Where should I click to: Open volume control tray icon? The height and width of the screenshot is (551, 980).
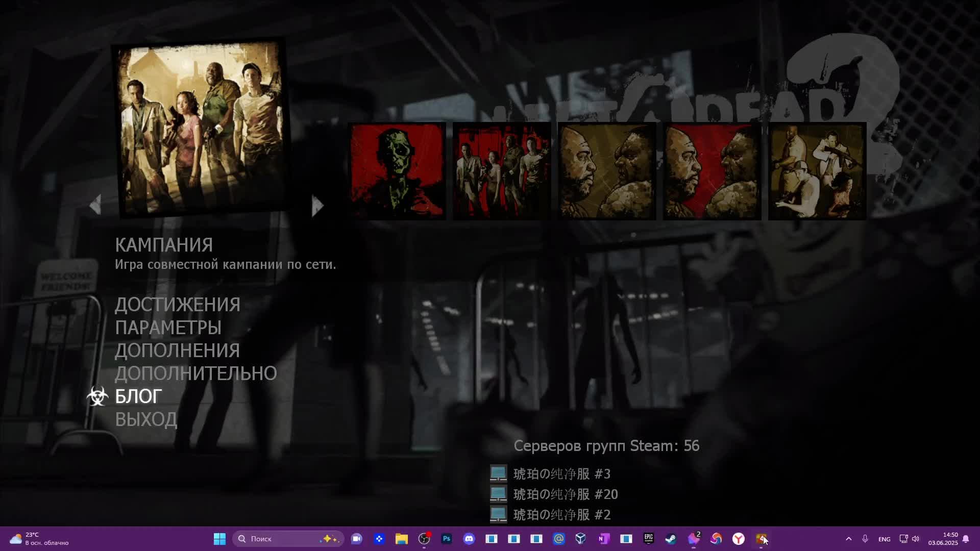point(916,539)
